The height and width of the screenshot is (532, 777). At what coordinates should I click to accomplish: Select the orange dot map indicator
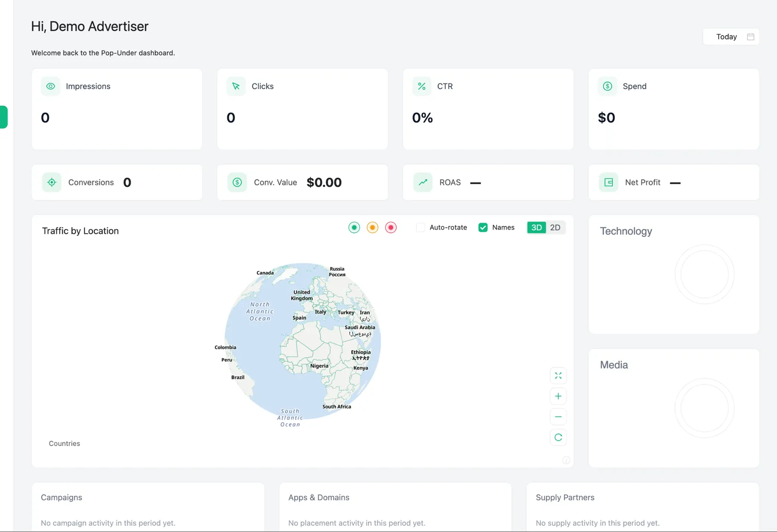372,228
